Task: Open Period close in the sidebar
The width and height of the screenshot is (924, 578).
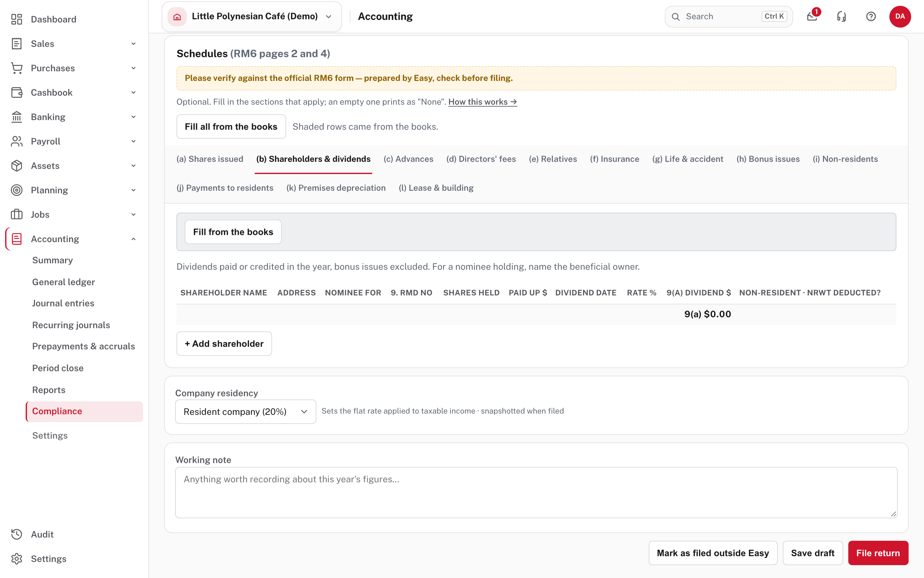Action: (x=58, y=368)
